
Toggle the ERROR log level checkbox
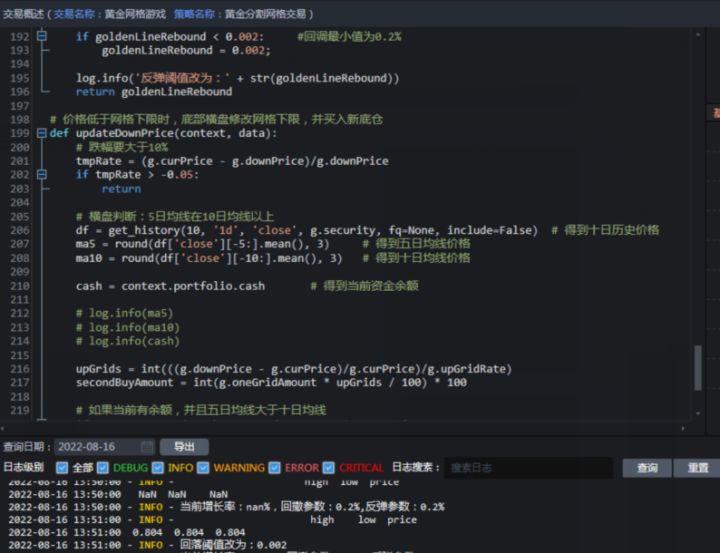(275, 468)
